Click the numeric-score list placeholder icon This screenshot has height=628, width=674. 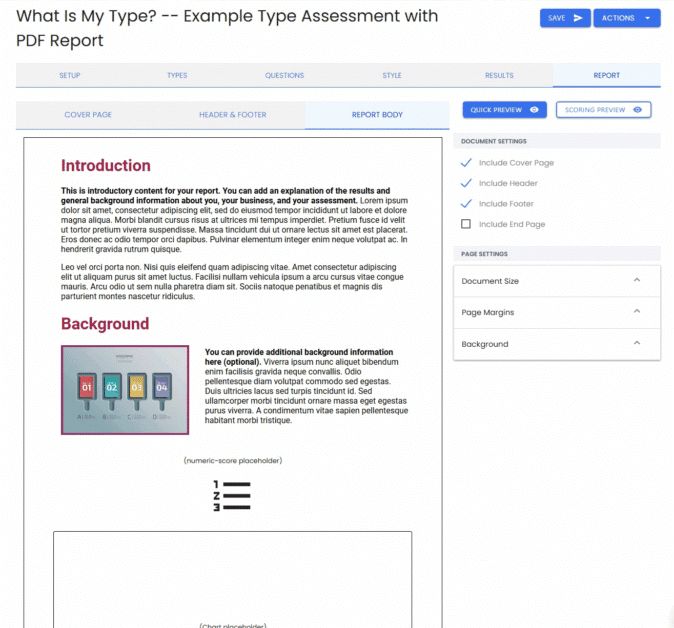click(232, 496)
